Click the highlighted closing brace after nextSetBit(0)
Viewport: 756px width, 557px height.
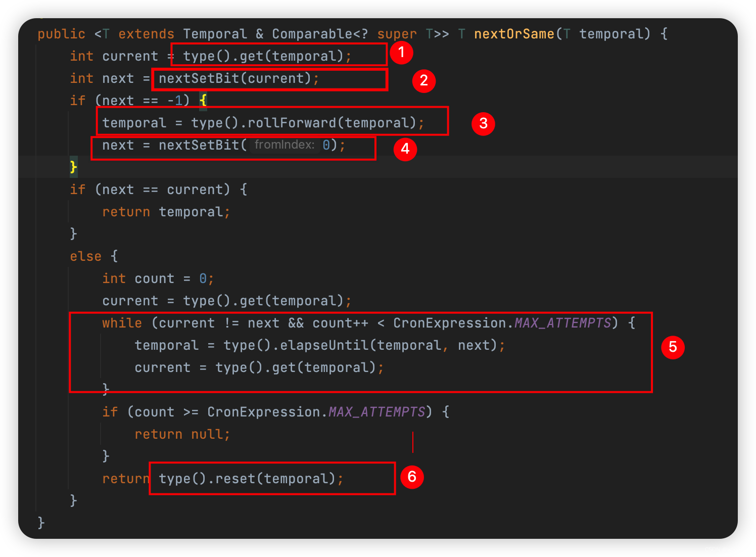coord(74,167)
